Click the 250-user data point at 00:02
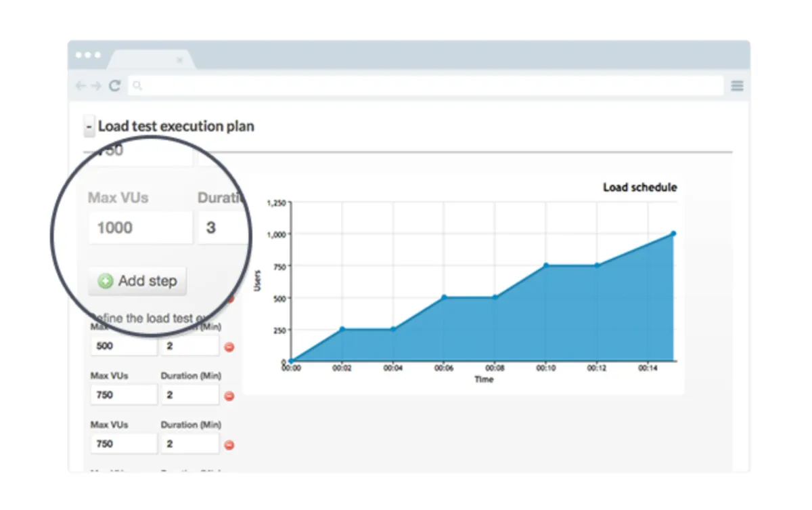 pos(342,329)
